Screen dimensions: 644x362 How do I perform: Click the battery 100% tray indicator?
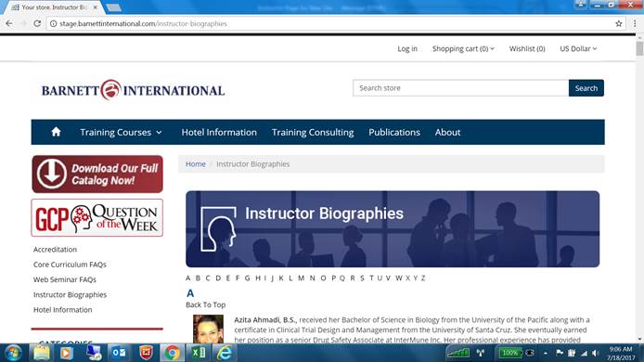[x=510, y=353]
